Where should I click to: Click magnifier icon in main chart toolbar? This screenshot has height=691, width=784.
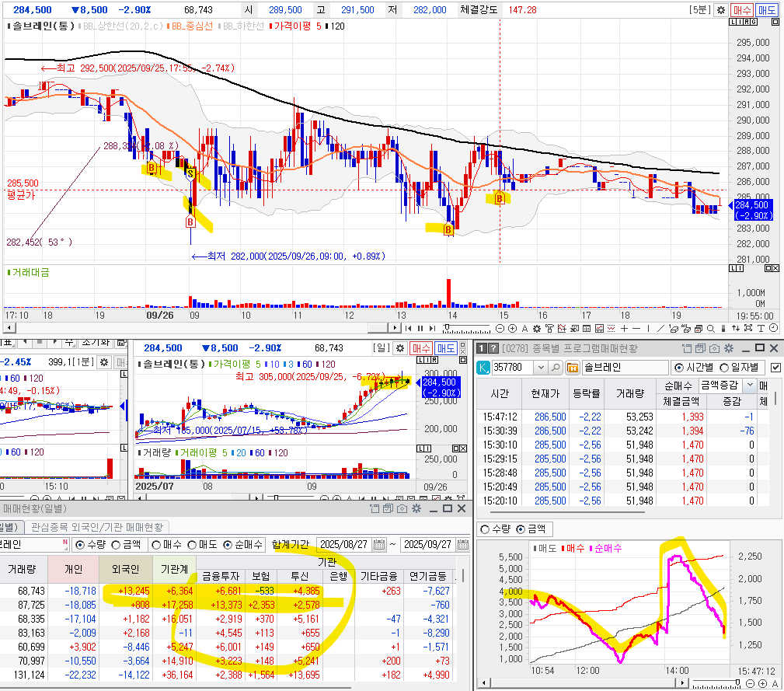point(710,329)
